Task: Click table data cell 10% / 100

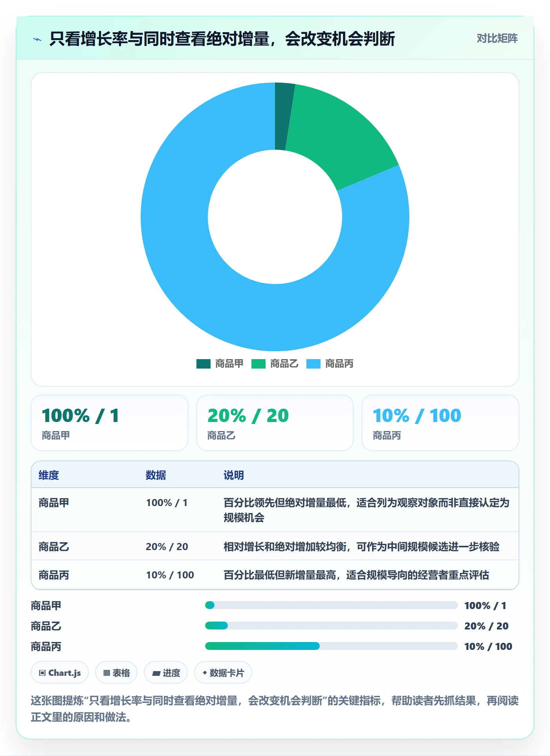Action: 170,575
